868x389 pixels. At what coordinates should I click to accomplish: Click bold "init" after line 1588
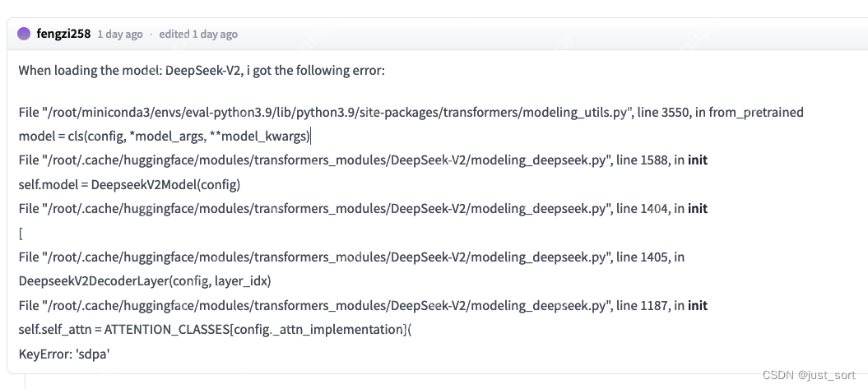click(698, 160)
